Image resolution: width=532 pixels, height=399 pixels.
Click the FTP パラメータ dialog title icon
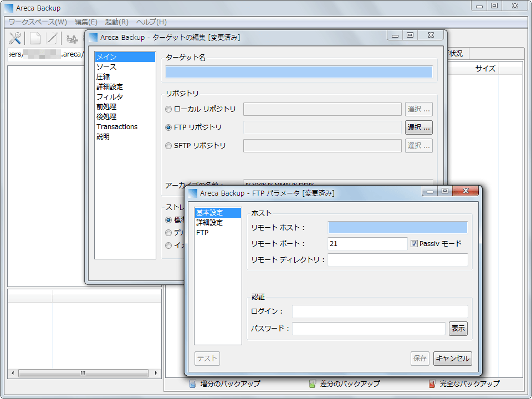coord(193,193)
